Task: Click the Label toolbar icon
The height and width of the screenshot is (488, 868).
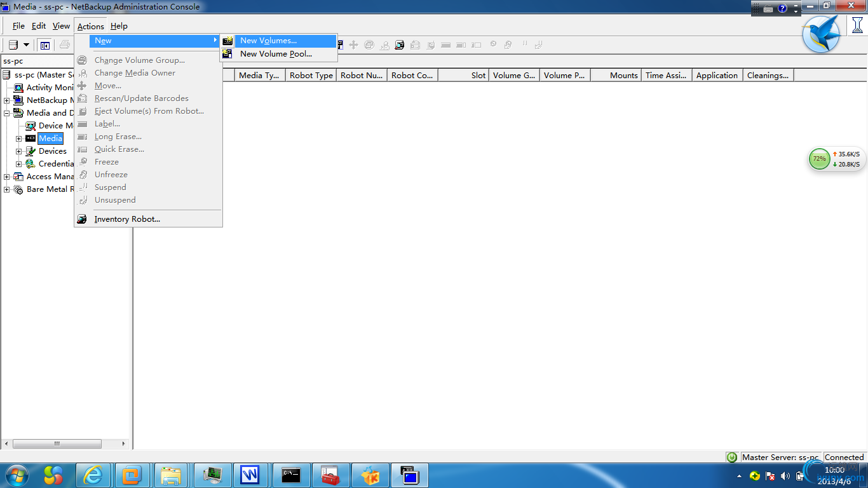Action: point(445,45)
